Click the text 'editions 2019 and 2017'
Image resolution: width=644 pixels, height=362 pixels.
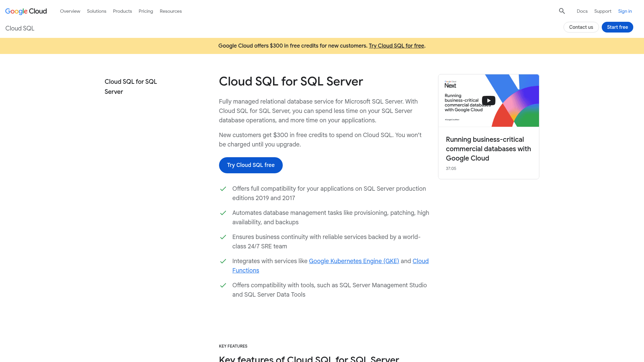tap(264, 198)
